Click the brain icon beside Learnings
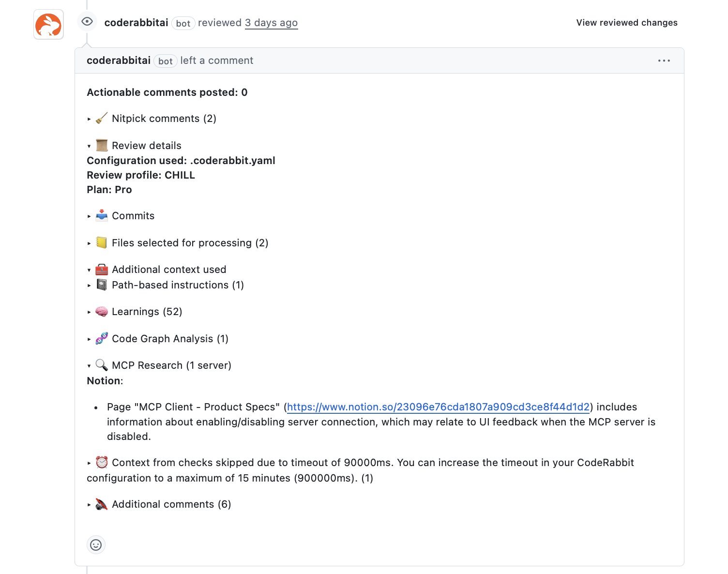728x574 pixels. tap(102, 312)
